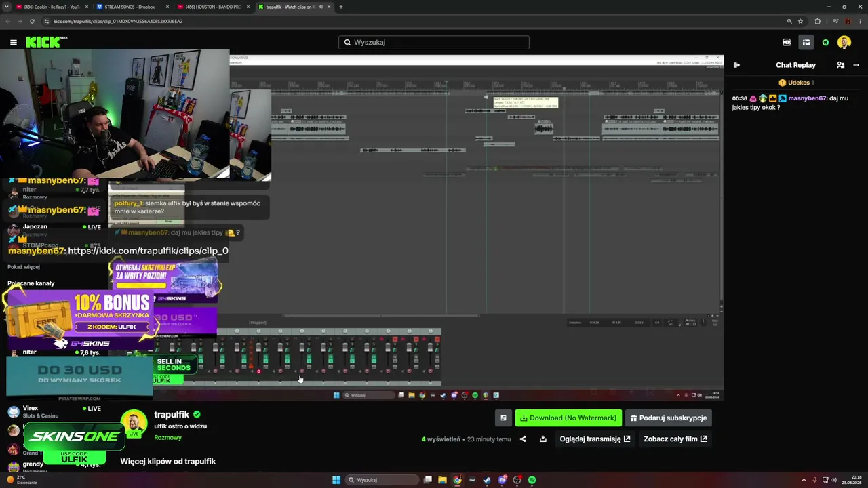
Task: Click the browser forward arrow
Action: tap(20, 21)
